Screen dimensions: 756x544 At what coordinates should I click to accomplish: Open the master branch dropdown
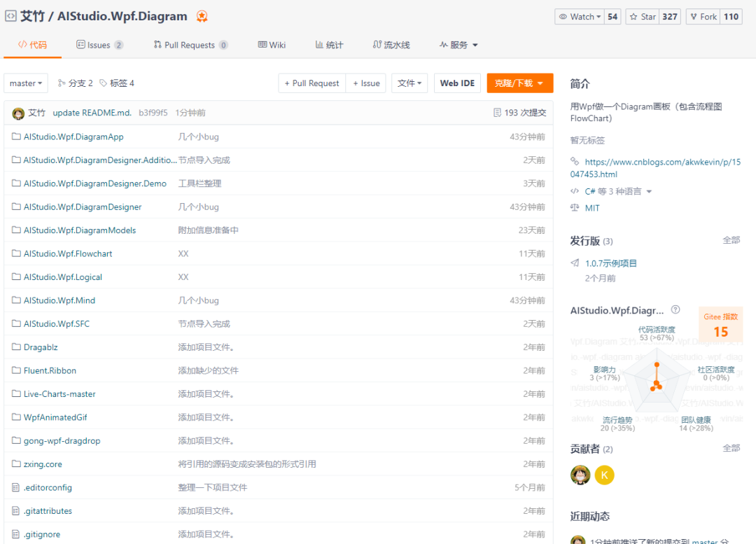tap(26, 83)
